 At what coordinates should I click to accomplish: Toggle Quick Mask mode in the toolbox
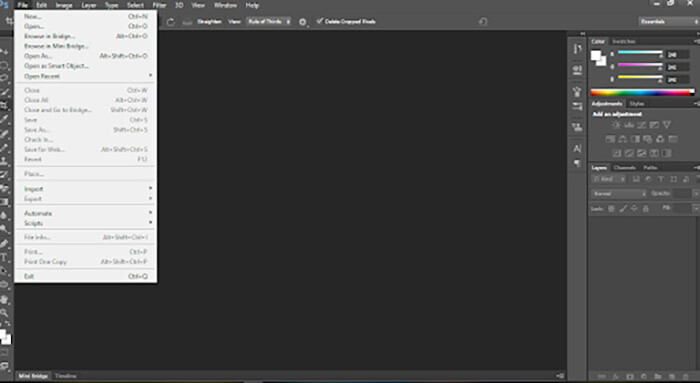(4, 353)
